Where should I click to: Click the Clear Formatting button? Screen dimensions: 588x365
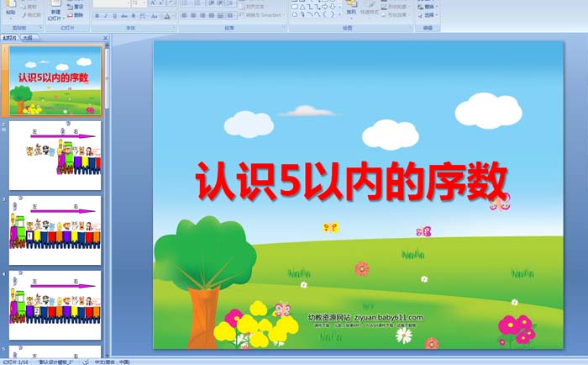171,3
